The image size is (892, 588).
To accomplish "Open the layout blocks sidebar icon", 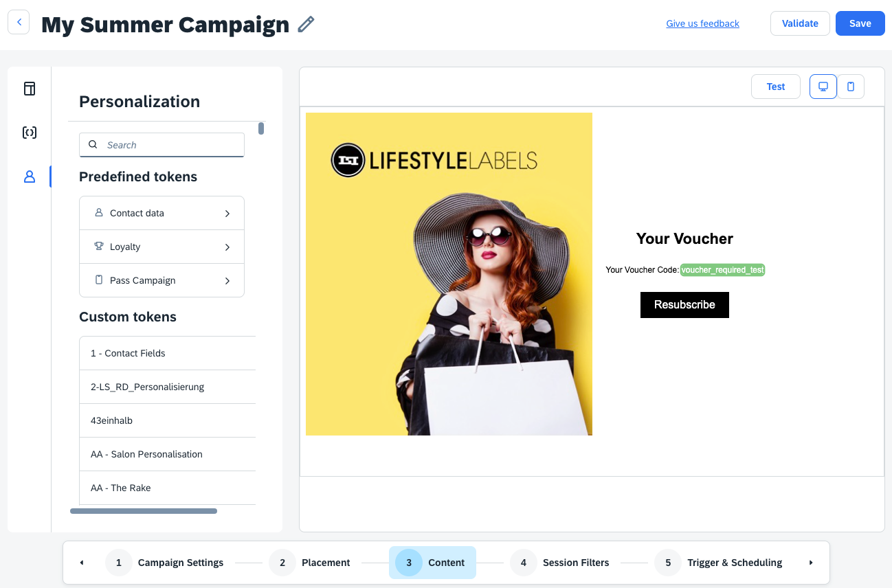I will 30,89.
